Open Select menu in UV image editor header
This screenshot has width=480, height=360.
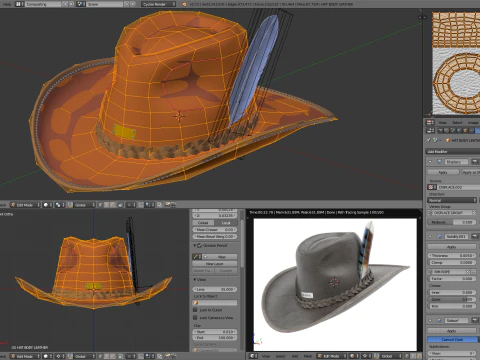coord(457,123)
